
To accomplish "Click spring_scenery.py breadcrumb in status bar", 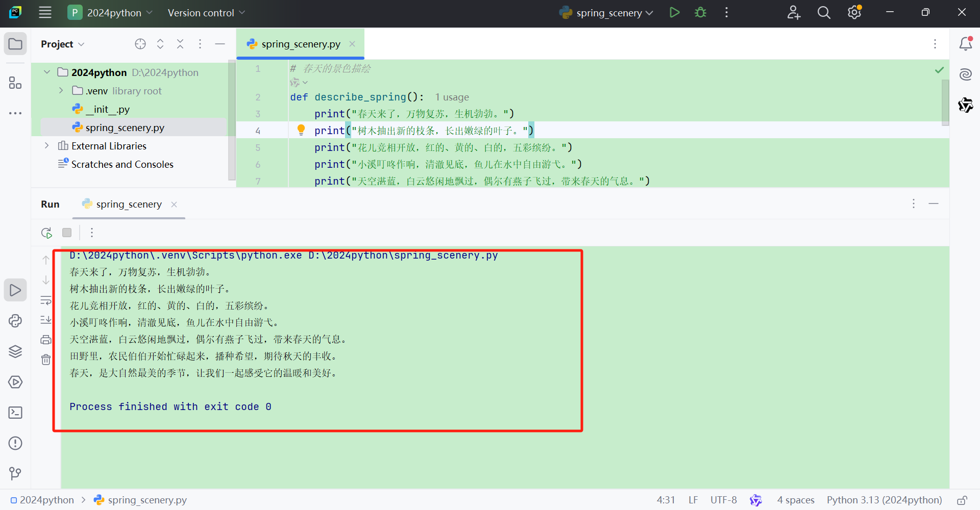I will coord(140,500).
